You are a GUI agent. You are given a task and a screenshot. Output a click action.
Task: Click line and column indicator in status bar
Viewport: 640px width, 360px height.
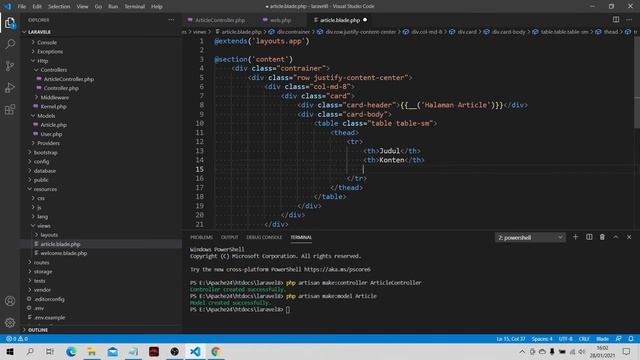coord(511,339)
